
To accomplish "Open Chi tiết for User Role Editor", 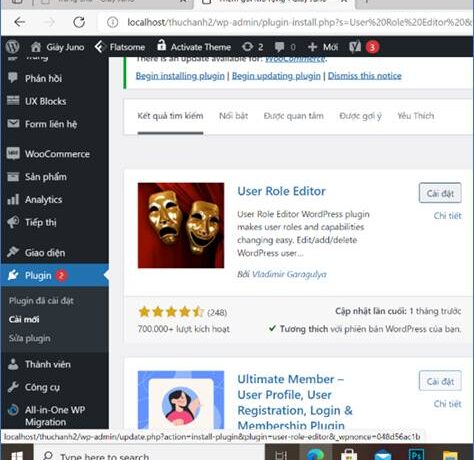I will pos(447,216).
